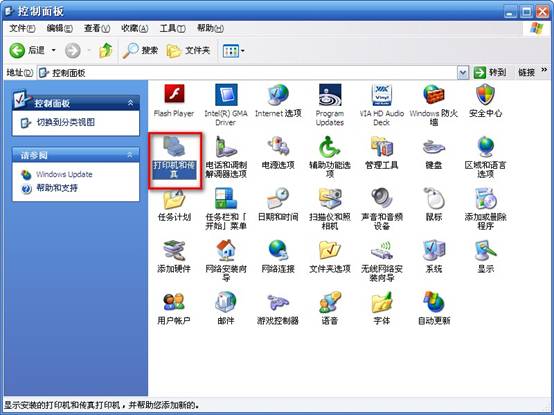Viewport: 554px width, 415px height.
Task: Click the 后退 back button
Action: [27, 51]
